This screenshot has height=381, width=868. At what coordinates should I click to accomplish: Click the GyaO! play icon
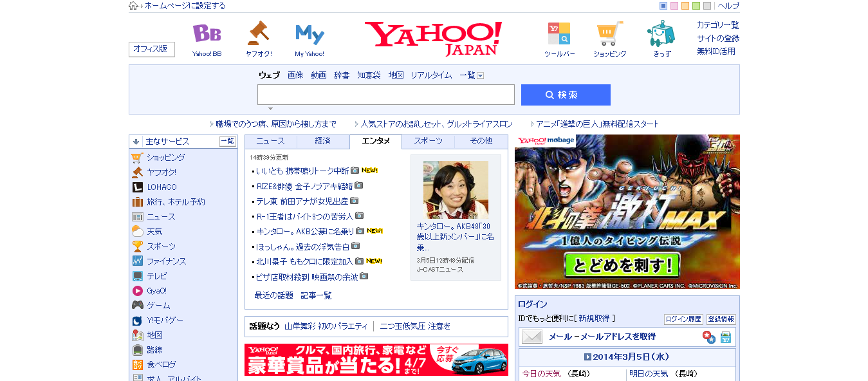137,291
